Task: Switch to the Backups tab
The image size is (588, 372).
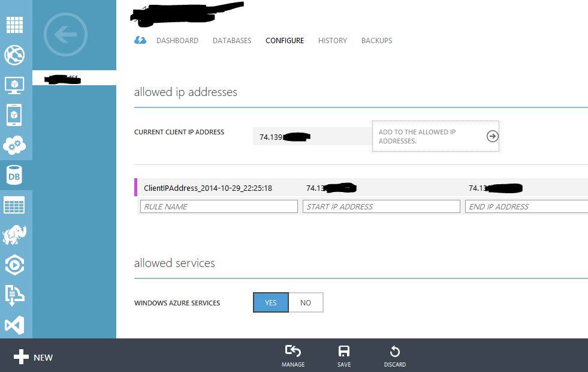Action: (376, 41)
